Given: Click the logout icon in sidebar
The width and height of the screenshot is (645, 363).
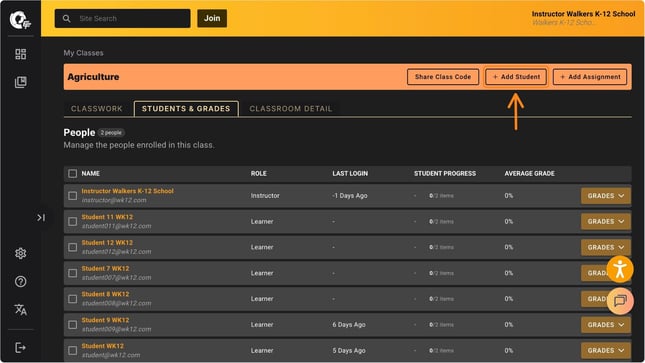Looking at the screenshot, I should (21, 348).
